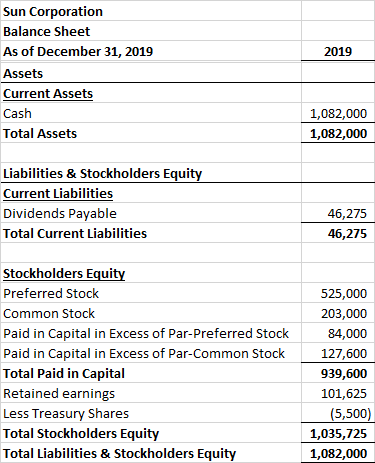The width and height of the screenshot is (375, 463).
Task: Click the "Total Stockholders Equity" label
Action: [x=81, y=434]
